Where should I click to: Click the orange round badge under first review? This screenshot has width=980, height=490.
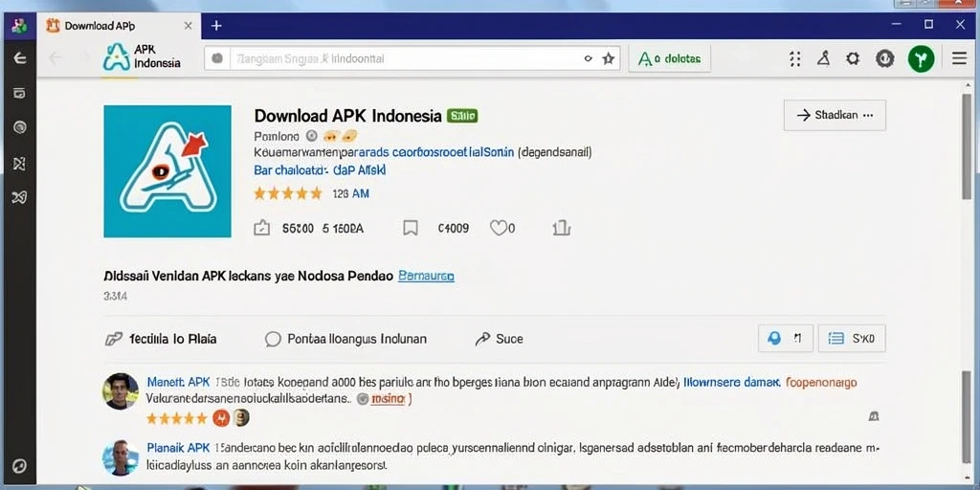click(x=221, y=418)
